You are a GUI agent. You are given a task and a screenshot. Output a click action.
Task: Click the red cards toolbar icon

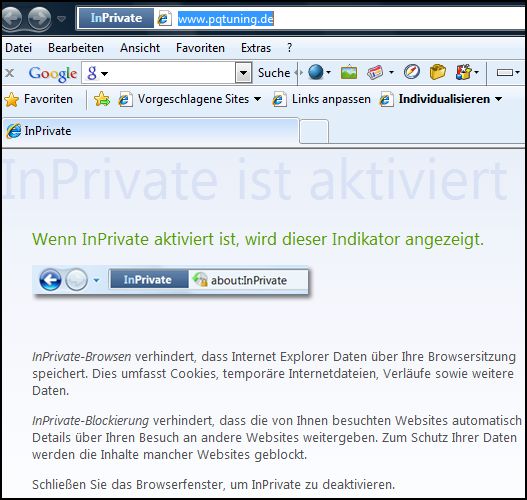pos(375,72)
